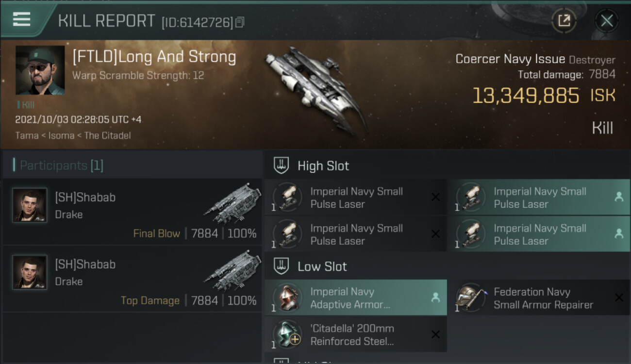This screenshot has width=631, height=364.
Task: Click Shabab's Final Blow portrait
Action: [x=30, y=205]
